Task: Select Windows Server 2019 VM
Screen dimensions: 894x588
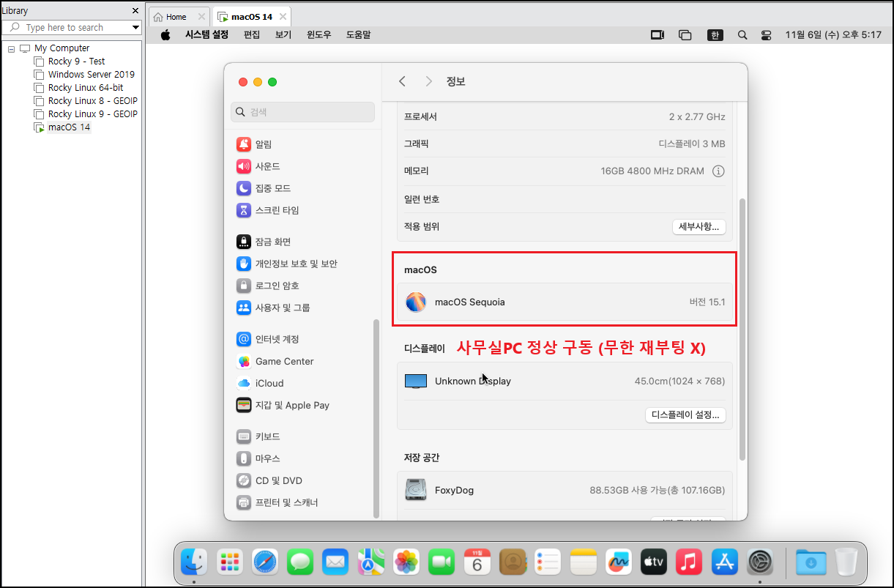Action: [91, 75]
